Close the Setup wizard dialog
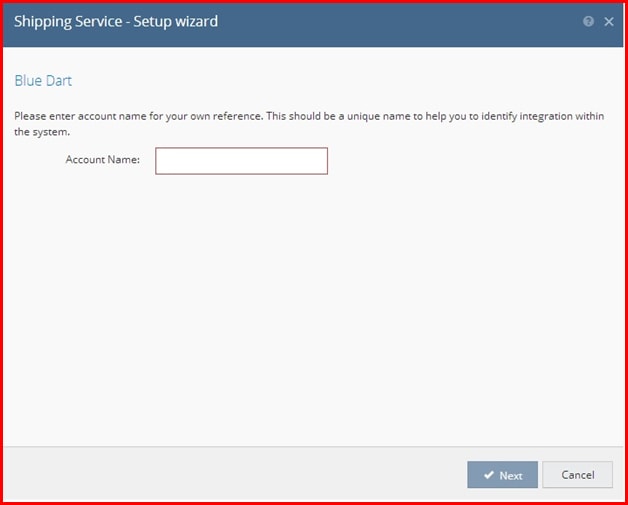 (609, 22)
